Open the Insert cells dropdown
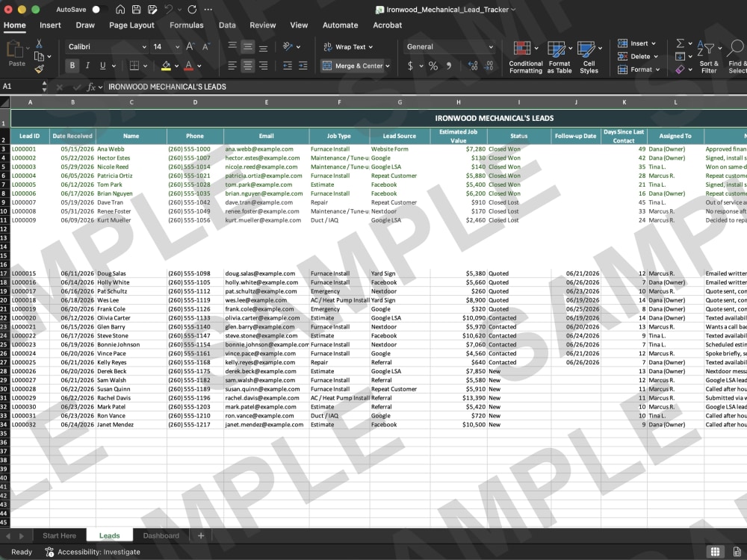 coord(637,43)
